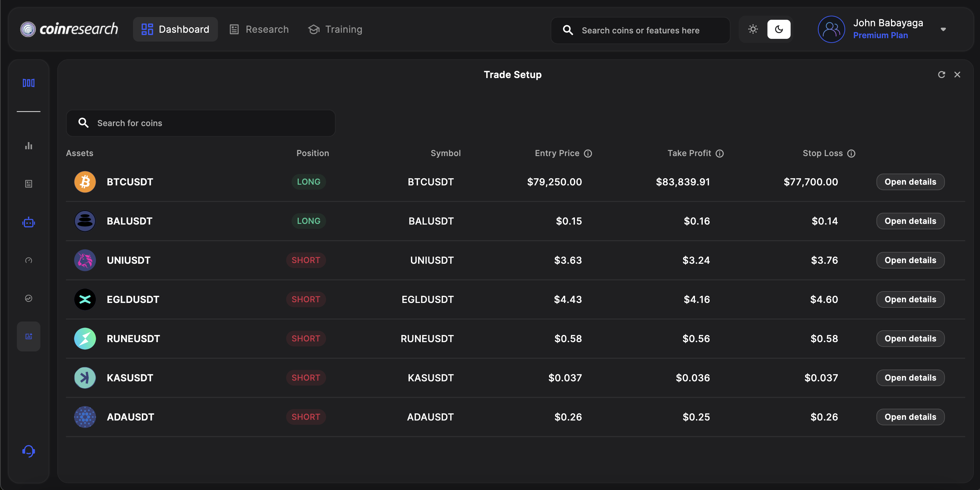The height and width of the screenshot is (490, 980).
Task: Show info for Stop Loss column
Action: pos(851,153)
